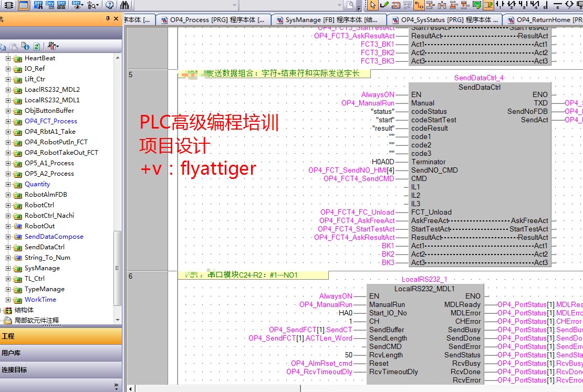
Task: Open the help question mark icon
Action: pyautogui.click(x=110, y=5)
